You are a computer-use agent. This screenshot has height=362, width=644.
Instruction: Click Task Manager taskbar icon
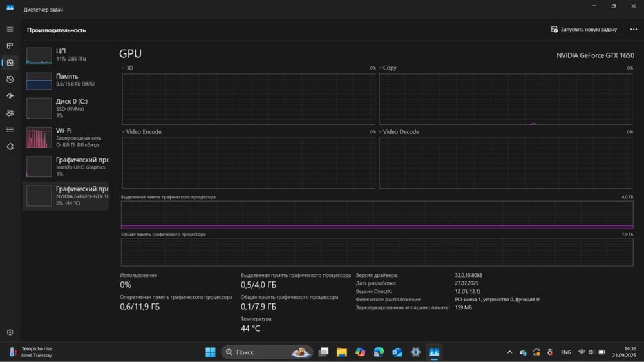[x=434, y=352]
